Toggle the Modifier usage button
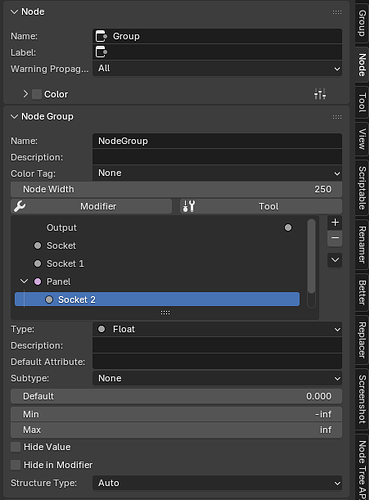The width and height of the screenshot is (369, 500). 91,206
